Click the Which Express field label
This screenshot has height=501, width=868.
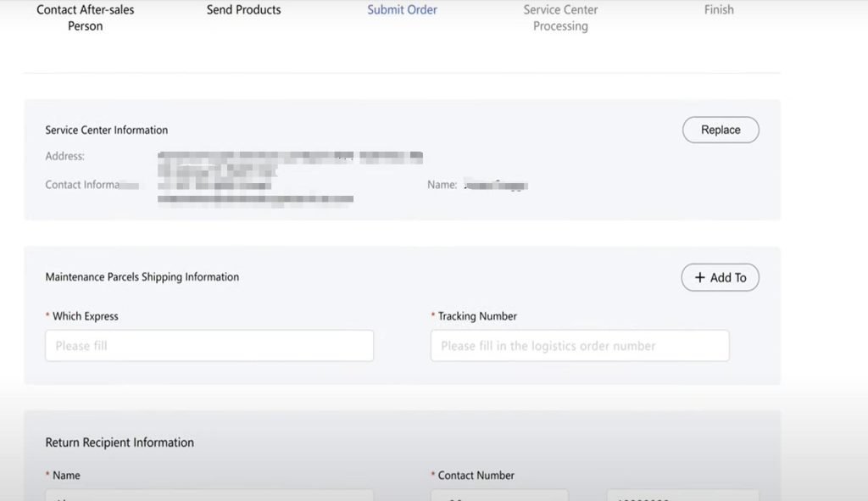tap(85, 316)
